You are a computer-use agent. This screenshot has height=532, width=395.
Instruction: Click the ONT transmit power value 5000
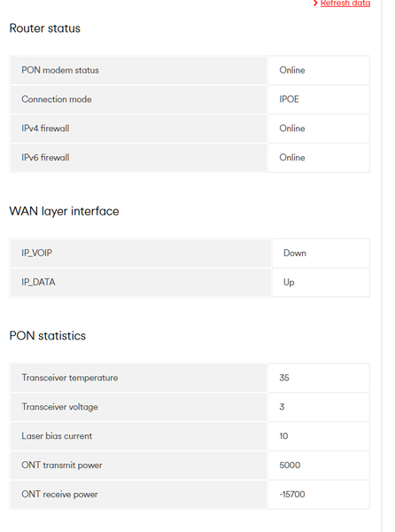point(290,465)
